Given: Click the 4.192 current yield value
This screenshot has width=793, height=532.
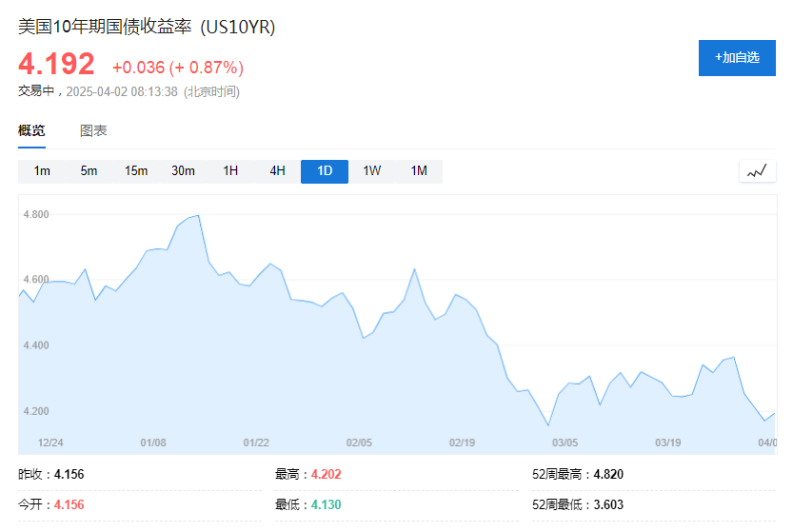Looking at the screenshot, I should 57,64.
